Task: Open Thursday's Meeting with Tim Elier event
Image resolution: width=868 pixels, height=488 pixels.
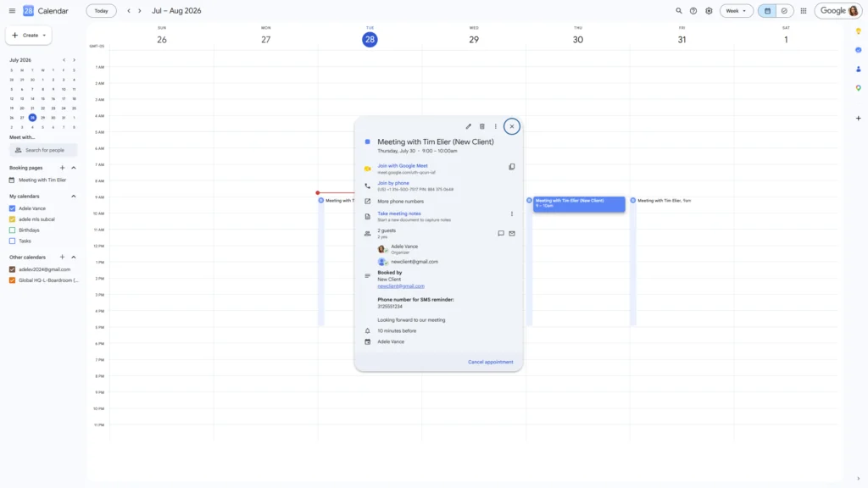Action: (578, 203)
